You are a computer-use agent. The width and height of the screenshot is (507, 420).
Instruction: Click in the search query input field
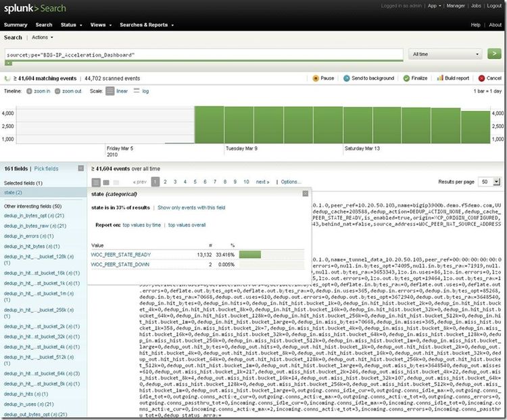(x=203, y=54)
